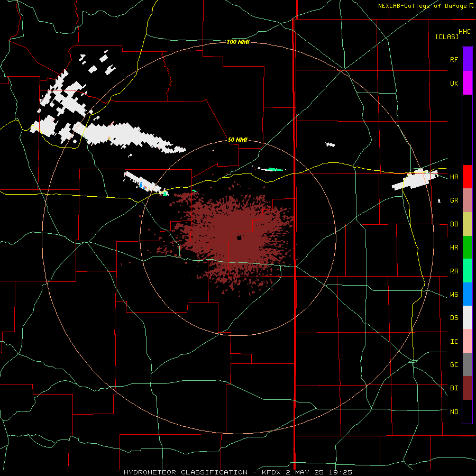Click the RA legend label
This screenshot has width=476, height=476.
click(454, 271)
